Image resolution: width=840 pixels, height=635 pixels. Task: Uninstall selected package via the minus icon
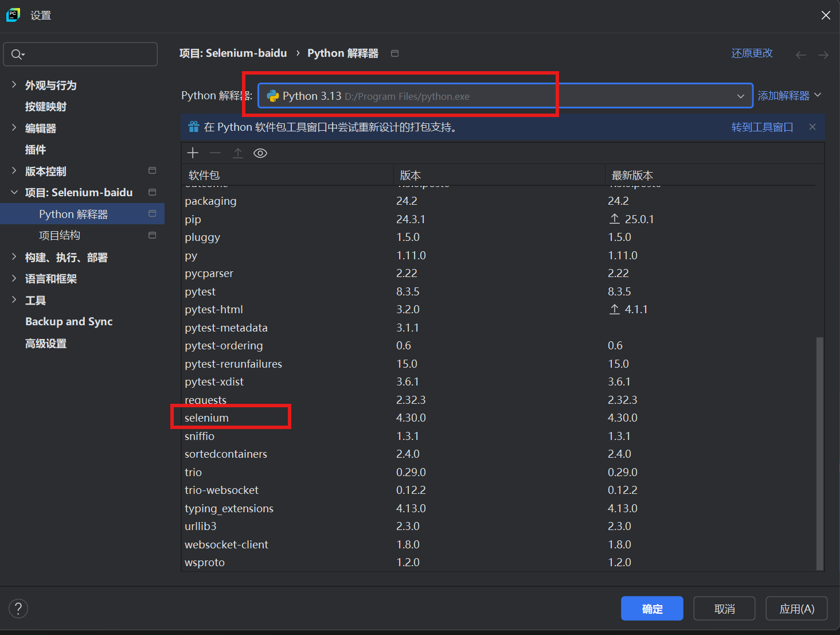[x=215, y=153]
